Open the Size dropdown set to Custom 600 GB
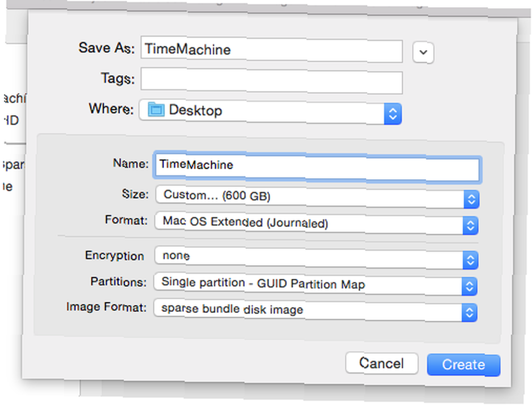 (x=317, y=197)
